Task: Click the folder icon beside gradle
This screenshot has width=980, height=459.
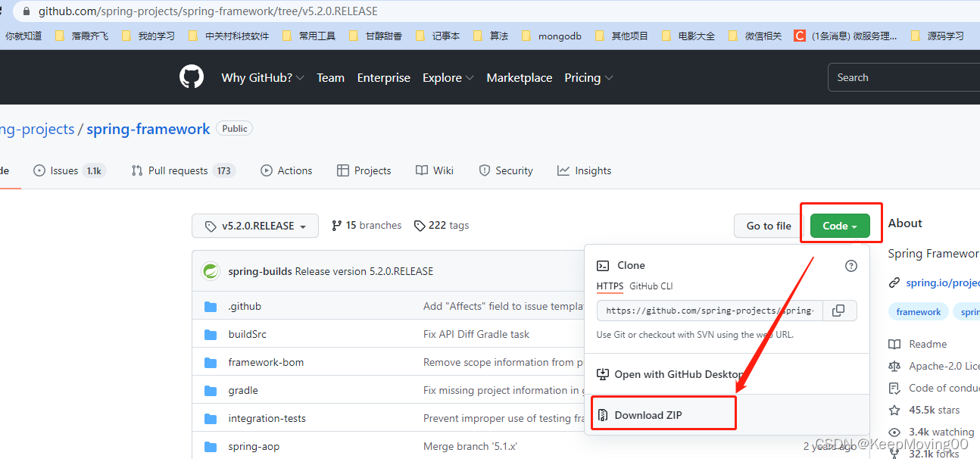Action: [x=211, y=390]
